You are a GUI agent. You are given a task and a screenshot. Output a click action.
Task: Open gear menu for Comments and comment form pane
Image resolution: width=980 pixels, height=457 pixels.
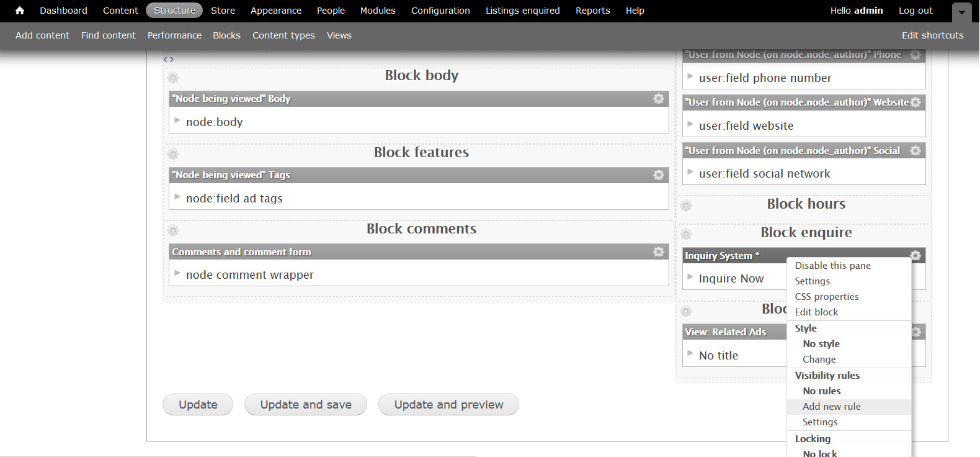click(658, 251)
